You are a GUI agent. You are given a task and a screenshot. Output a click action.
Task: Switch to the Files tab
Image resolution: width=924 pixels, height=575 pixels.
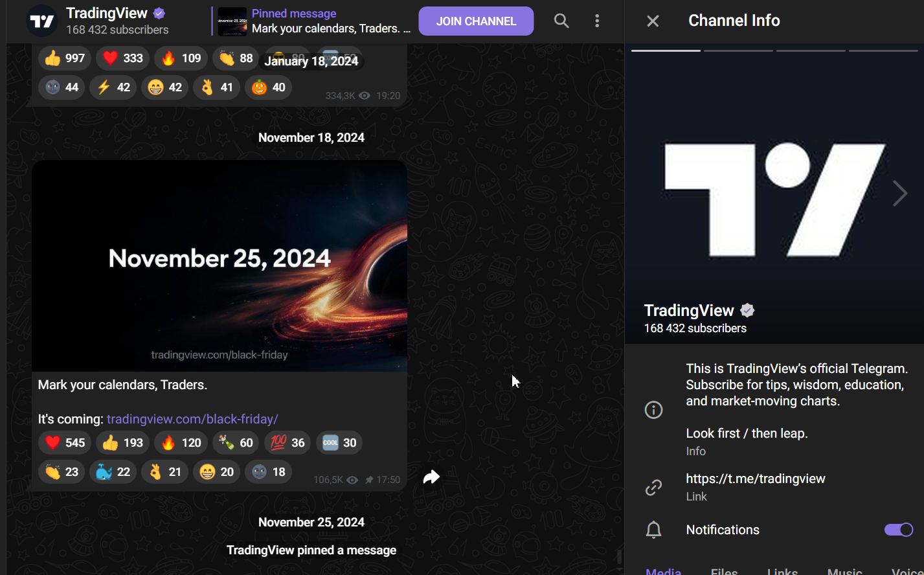724,572
